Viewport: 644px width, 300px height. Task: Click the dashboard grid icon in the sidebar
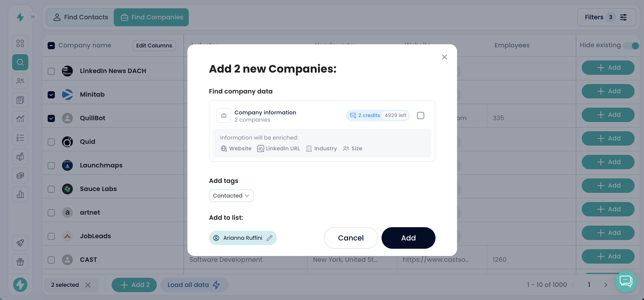point(20,43)
